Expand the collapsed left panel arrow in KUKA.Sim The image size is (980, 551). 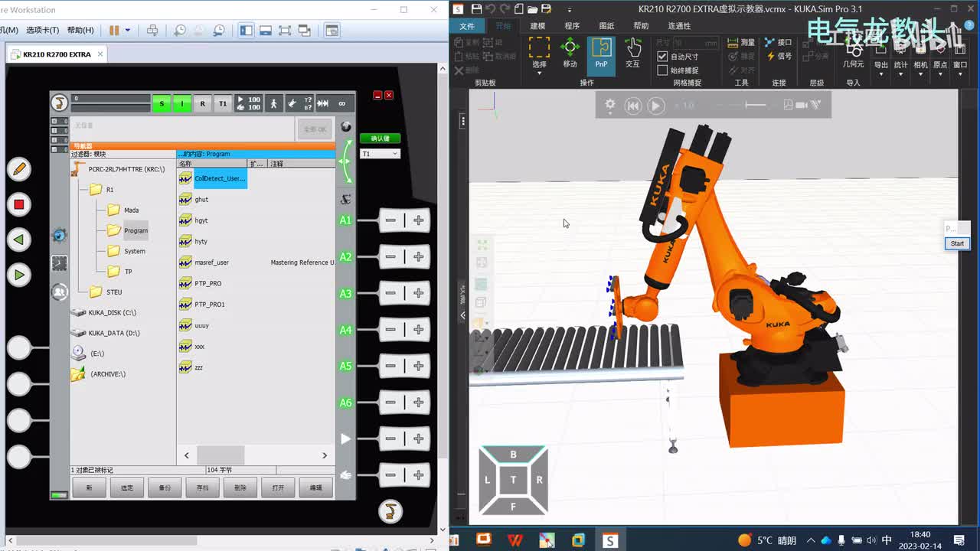[x=462, y=315]
